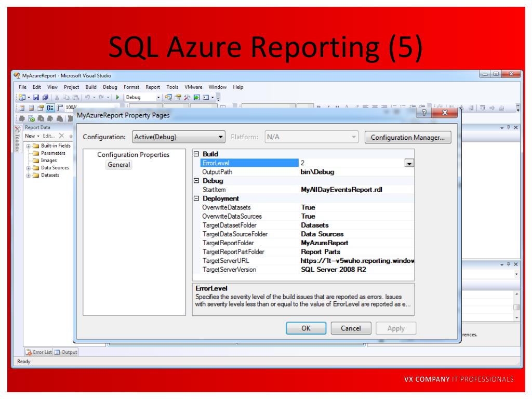
Task: Click the Paste clipboard toolbar icon
Action: click(76, 97)
